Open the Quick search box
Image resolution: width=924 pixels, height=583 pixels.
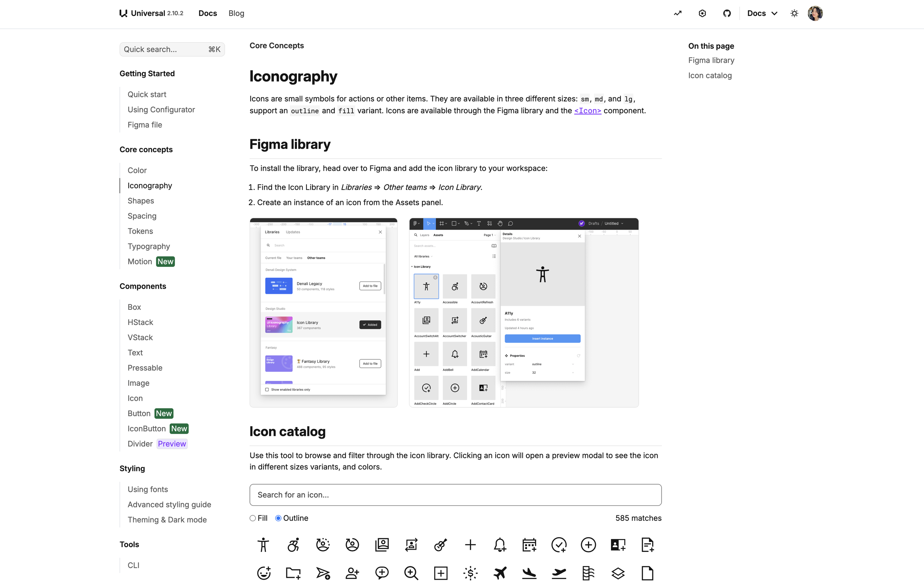pyautogui.click(x=172, y=50)
